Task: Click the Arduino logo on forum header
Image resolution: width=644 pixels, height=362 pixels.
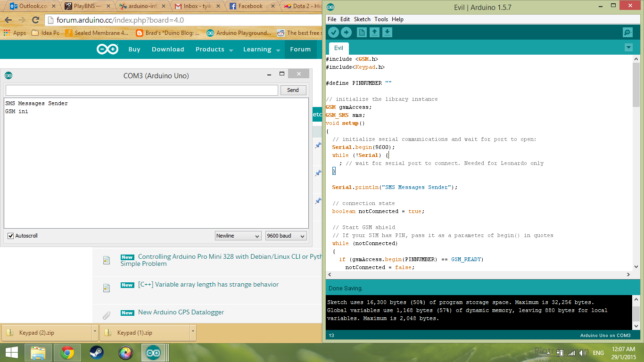Action: tap(107, 49)
